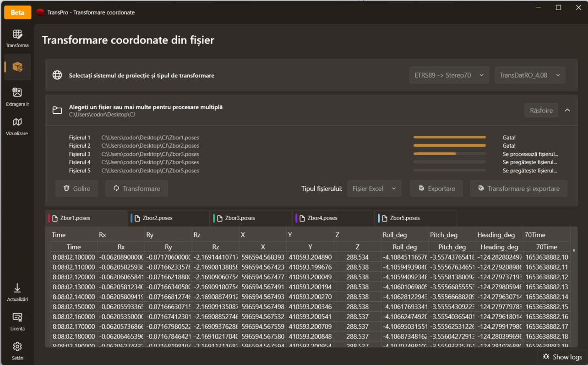The image size is (588, 365).
Task: Click the Fișierul 5 progress bar
Action: [450, 170]
